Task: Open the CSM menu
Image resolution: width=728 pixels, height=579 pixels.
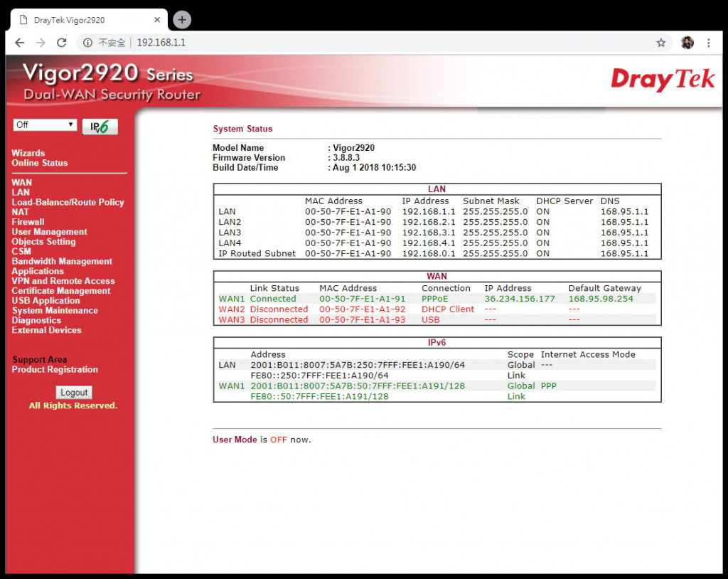Action: (21, 251)
